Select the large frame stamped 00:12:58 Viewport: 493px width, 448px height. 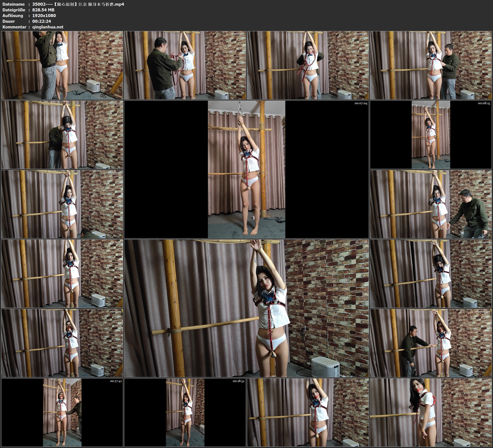[x=246, y=308]
